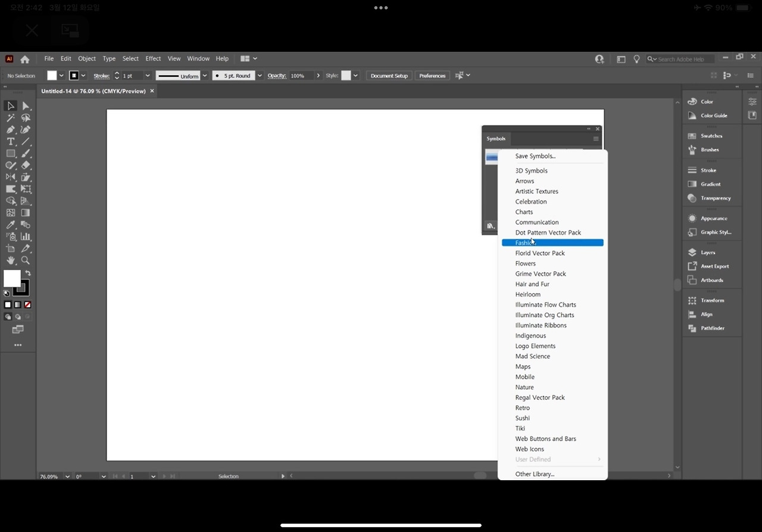Select the Zoom tool
This screenshot has width=762, height=532.
pos(26,260)
